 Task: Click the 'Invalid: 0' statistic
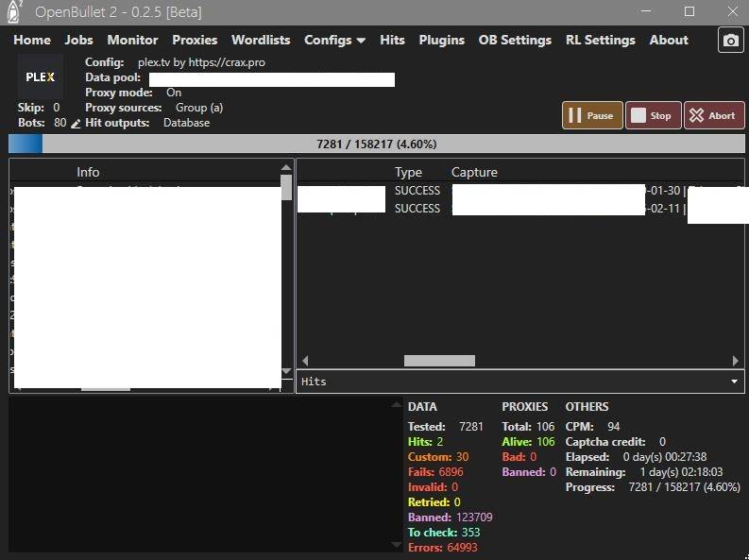(433, 487)
